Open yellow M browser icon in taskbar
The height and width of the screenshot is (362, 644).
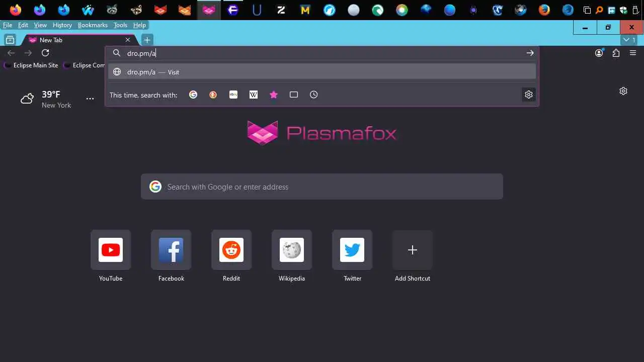coord(305,10)
